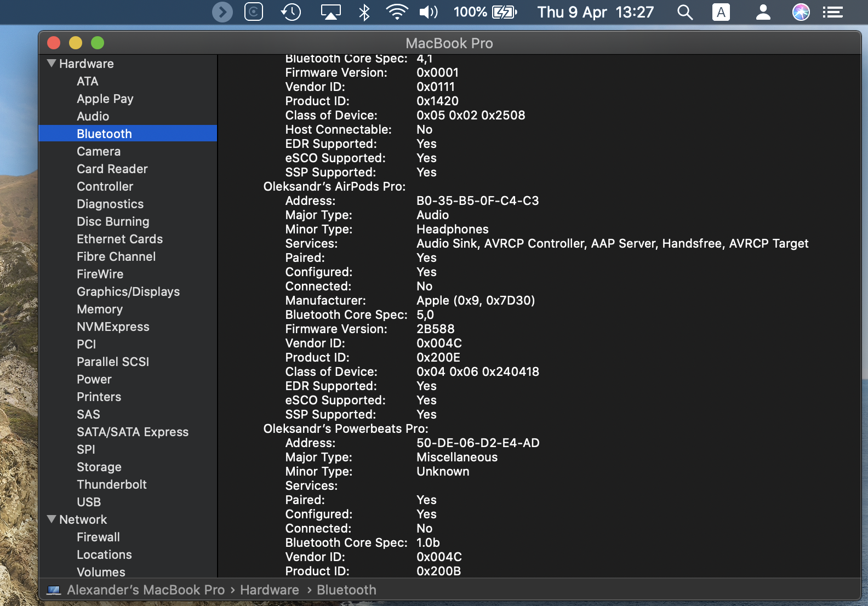Open Time Machine menu bar icon
The height and width of the screenshot is (606, 868).
coord(291,12)
